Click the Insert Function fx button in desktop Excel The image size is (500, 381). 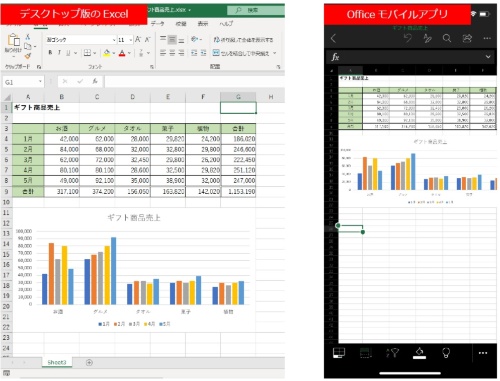click(95, 81)
